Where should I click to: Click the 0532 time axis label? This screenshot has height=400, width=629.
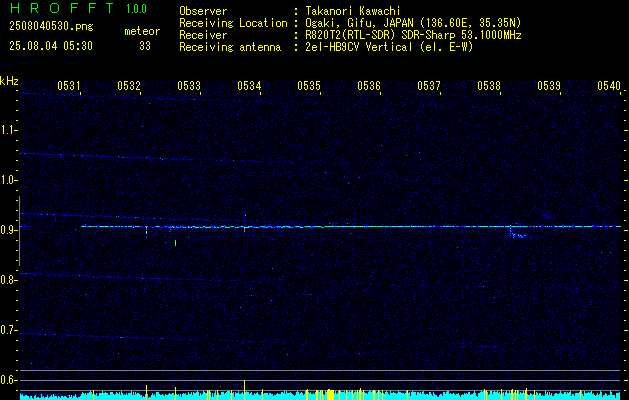click(129, 85)
